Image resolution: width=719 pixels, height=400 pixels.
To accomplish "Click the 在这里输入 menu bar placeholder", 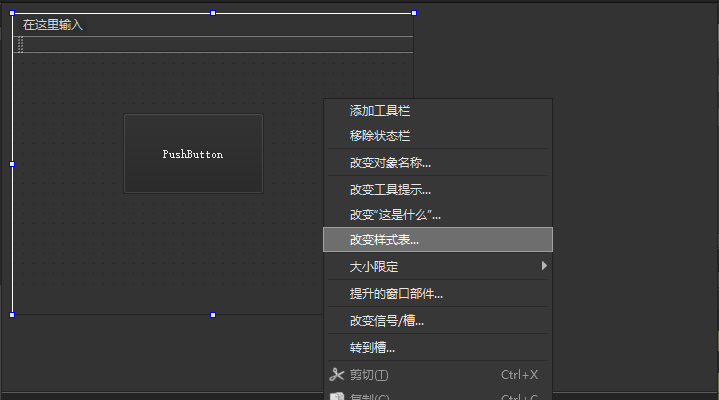I will tap(53, 25).
